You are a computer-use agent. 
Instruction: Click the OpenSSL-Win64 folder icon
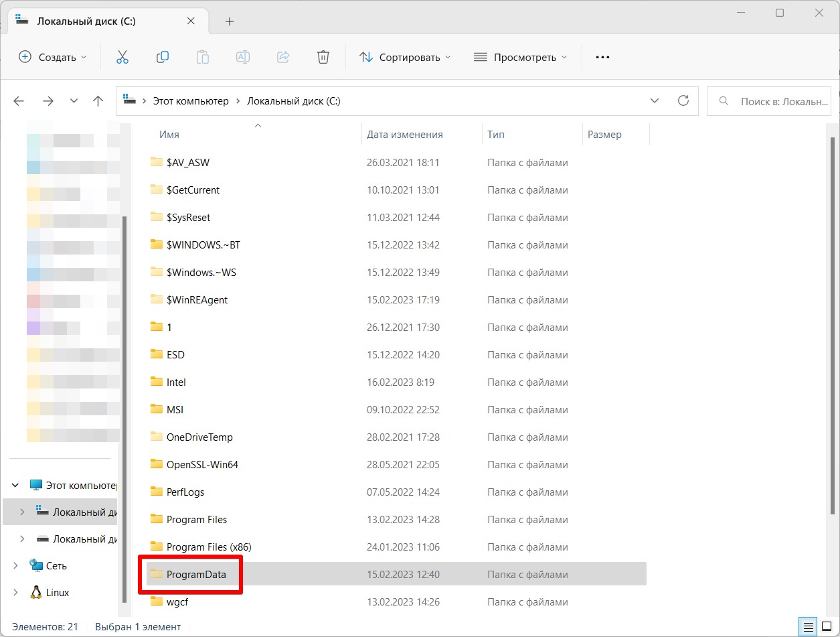tap(157, 464)
